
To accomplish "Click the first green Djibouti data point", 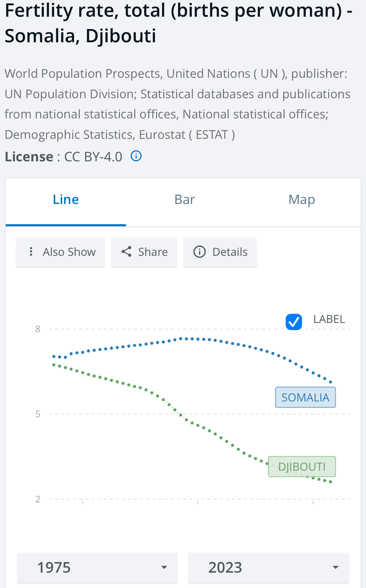I will coord(54,365).
